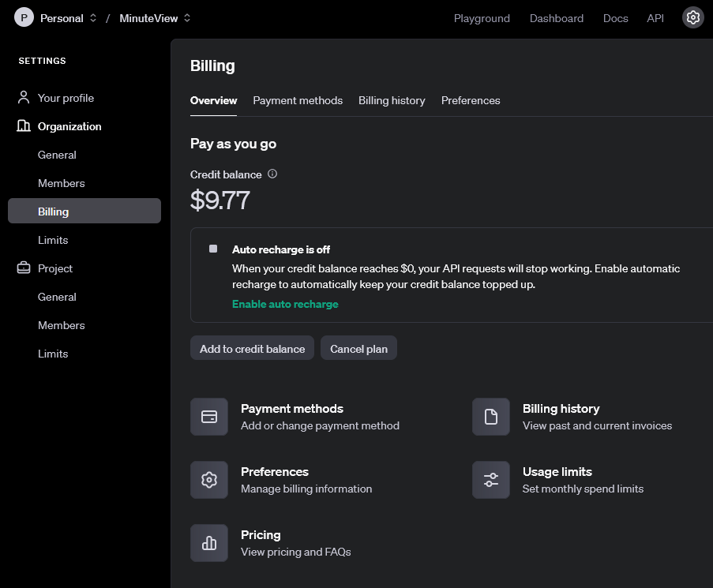Open the MinuteView project dropdown
Image resolution: width=713 pixels, height=588 pixels.
pyautogui.click(x=155, y=17)
